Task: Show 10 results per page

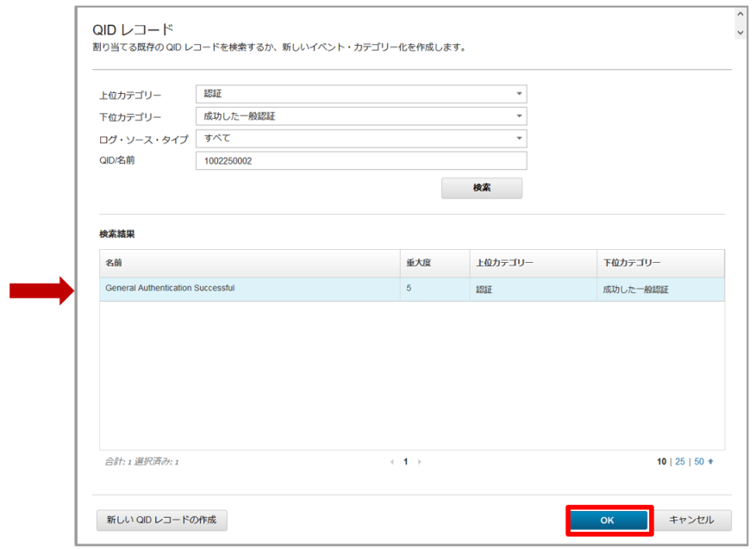Action: (x=661, y=462)
